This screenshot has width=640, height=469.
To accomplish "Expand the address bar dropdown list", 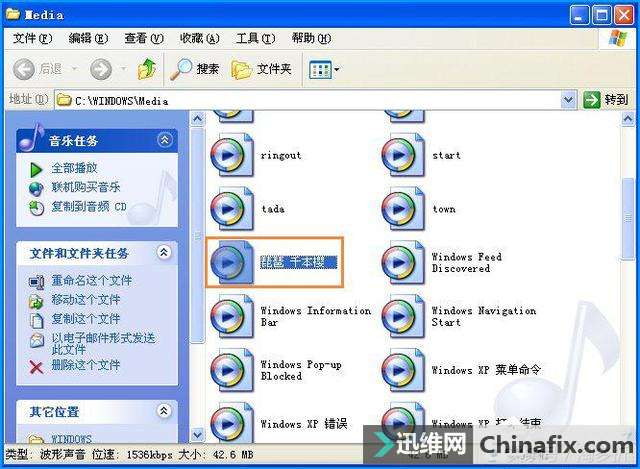I will point(568,100).
